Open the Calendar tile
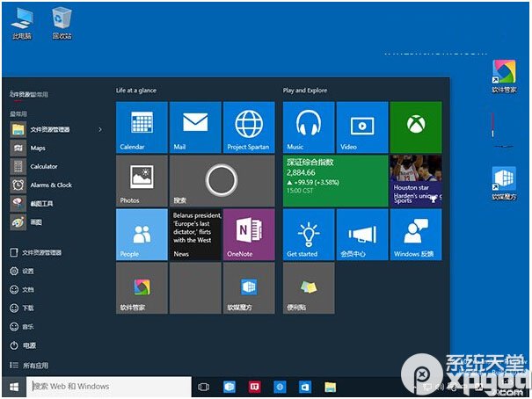Screen dimensions: 532x399 click(x=141, y=127)
